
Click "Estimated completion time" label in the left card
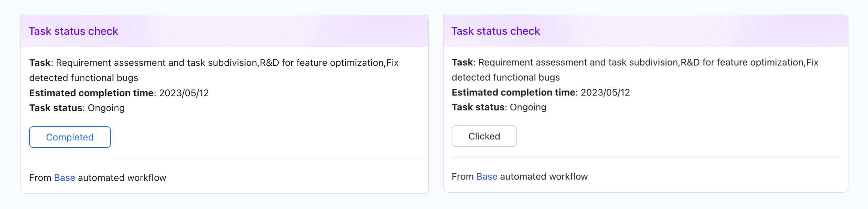92,93
